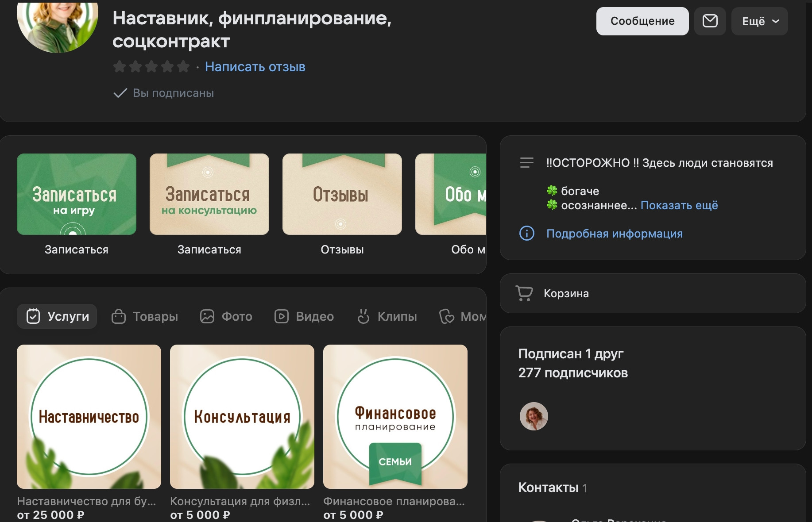The image size is (812, 522).
Task: Open the Финансовое планирование семьи thumbnail
Action: pyautogui.click(x=395, y=417)
